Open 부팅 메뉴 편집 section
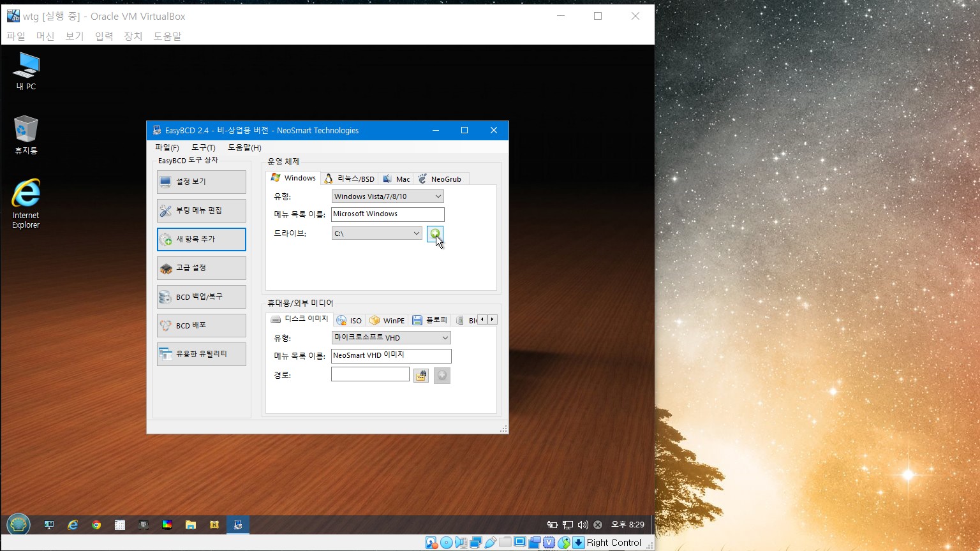This screenshot has width=980, height=551. (x=202, y=210)
